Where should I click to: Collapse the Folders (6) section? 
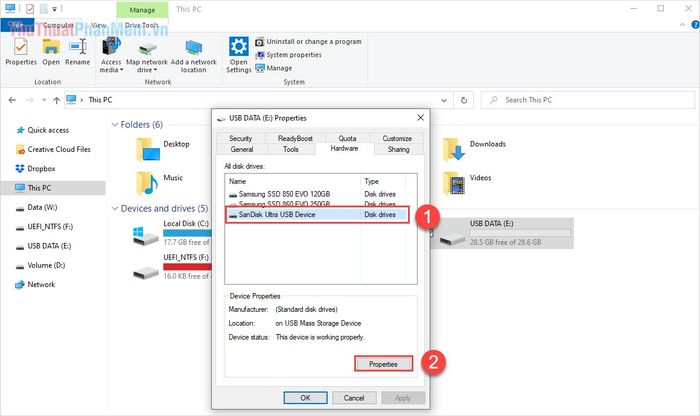click(x=114, y=124)
